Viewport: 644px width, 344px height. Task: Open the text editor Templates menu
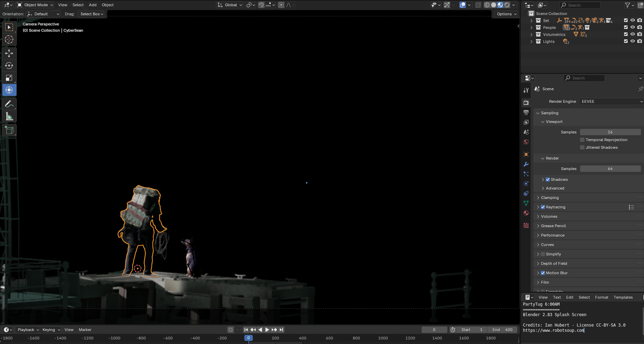pyautogui.click(x=623, y=297)
